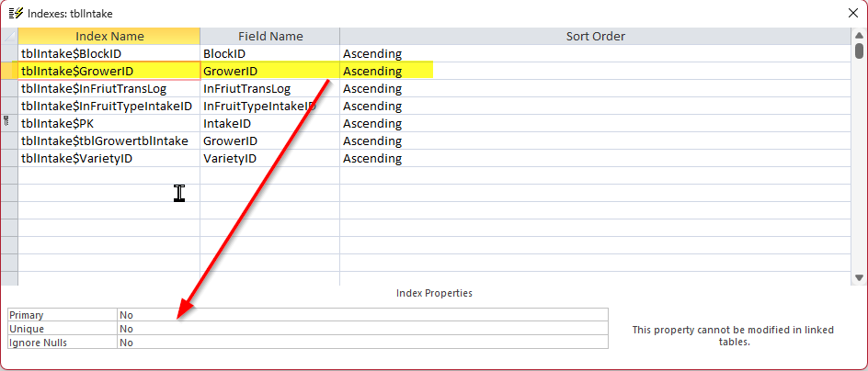
Task: Open Field Name cell for IntakeID row
Action: point(270,123)
